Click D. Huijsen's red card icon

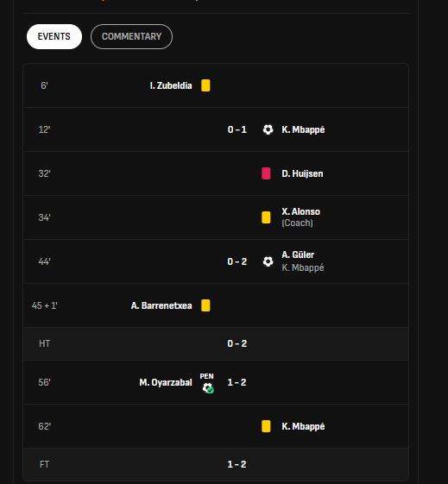266,173
